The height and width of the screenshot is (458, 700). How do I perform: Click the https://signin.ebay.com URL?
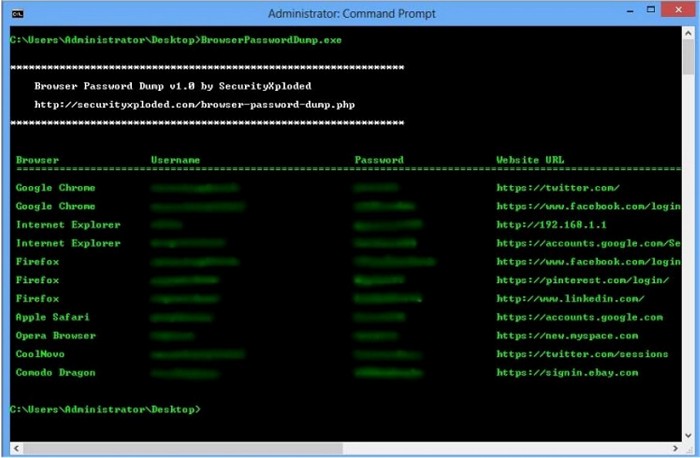tap(567, 372)
